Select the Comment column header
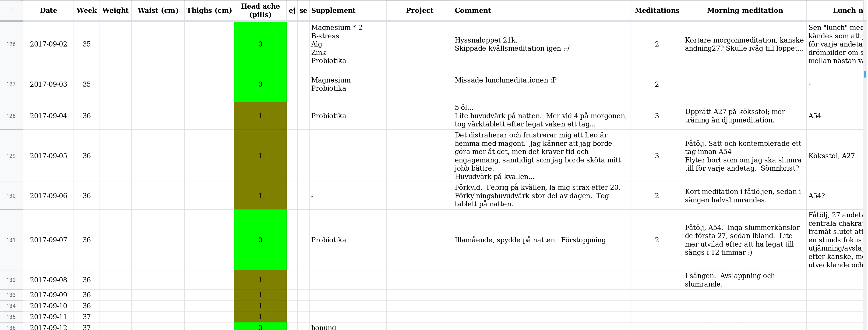868x330 pixels. pos(542,11)
